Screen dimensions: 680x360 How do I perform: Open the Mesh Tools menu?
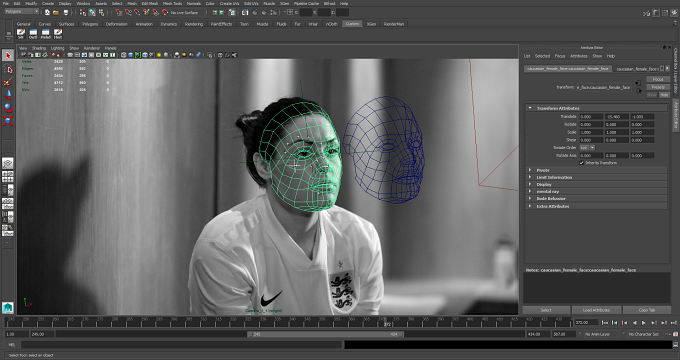pyautogui.click(x=172, y=3)
